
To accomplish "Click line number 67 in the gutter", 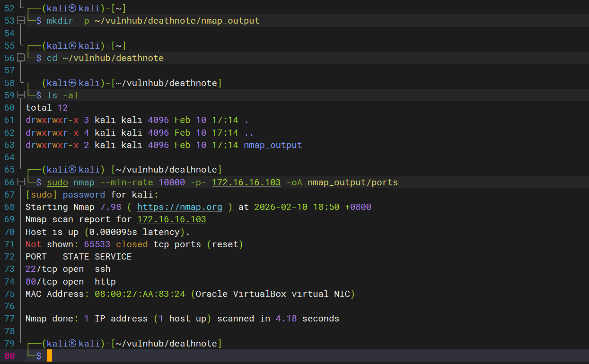I will tap(9, 195).
